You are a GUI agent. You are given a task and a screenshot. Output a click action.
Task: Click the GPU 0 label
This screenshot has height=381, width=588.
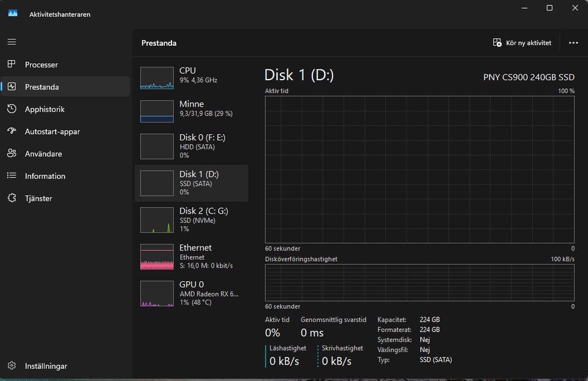pyautogui.click(x=192, y=284)
